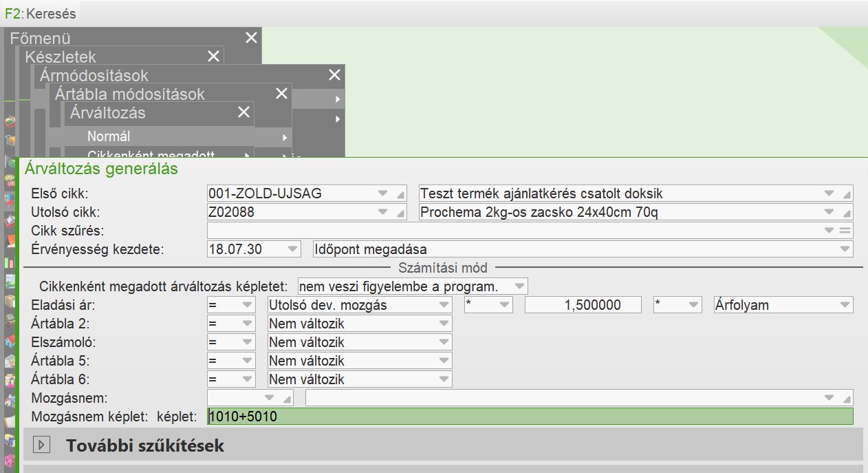Open the Elszámoló 'Nem változik' dropdown
The image size is (868, 473).
coord(444,342)
